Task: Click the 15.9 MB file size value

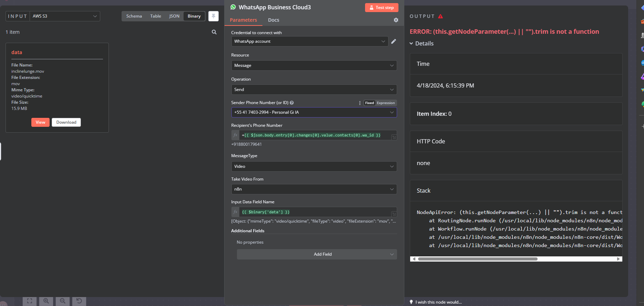Action: click(19, 109)
